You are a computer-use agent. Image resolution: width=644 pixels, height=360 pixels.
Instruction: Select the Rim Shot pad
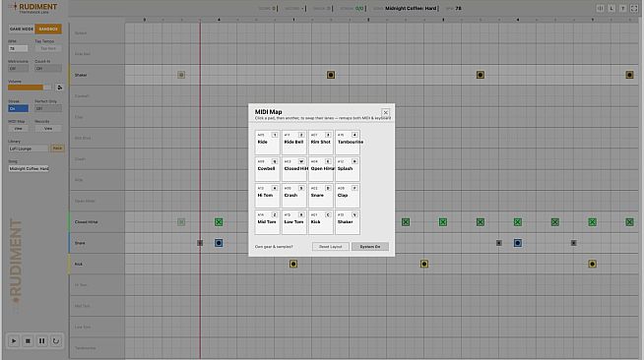(321, 143)
